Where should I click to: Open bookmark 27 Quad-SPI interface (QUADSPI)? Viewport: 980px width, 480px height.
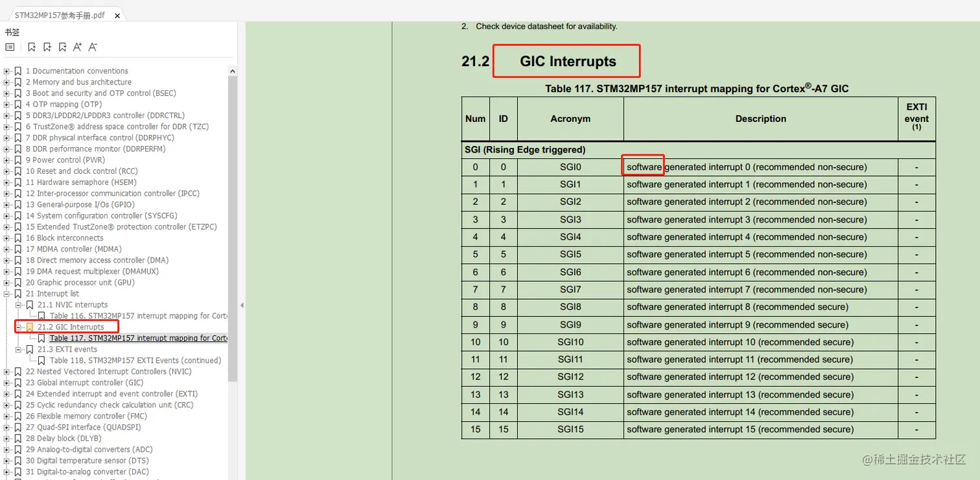[x=83, y=427]
